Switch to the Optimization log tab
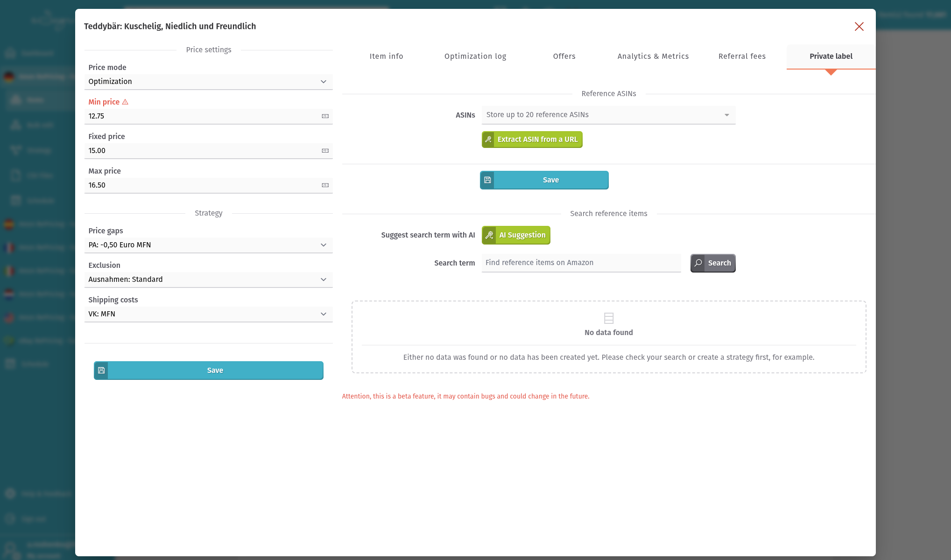 coord(475,56)
